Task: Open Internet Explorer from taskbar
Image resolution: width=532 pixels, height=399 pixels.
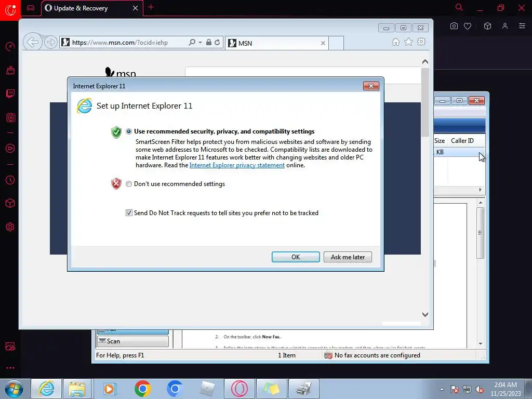Action: click(x=46, y=389)
